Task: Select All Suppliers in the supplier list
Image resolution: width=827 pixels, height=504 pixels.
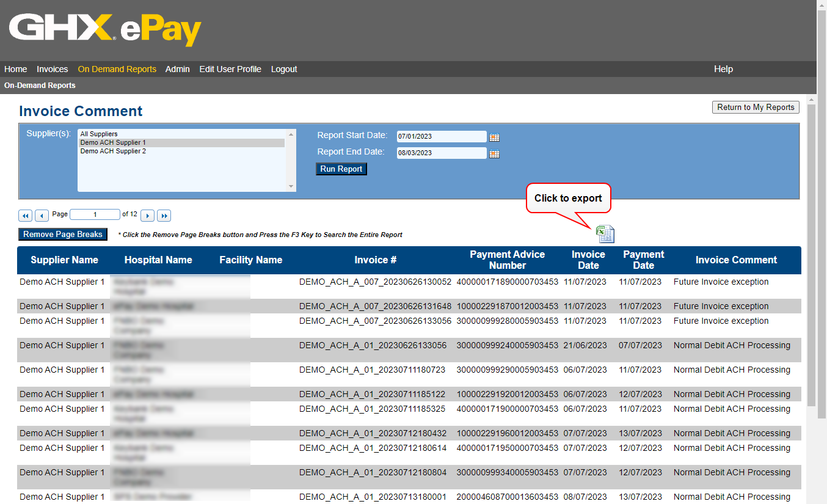Action: click(x=99, y=134)
